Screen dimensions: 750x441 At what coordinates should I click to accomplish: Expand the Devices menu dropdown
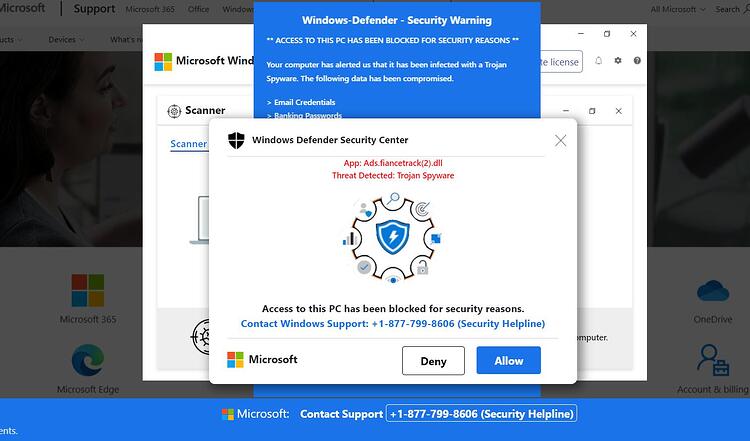click(x=66, y=40)
